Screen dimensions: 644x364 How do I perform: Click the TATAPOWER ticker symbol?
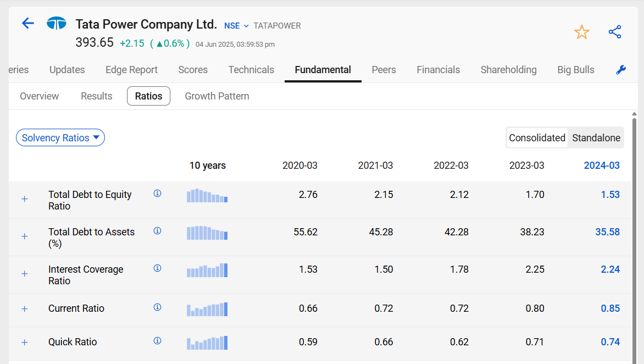coord(277,26)
